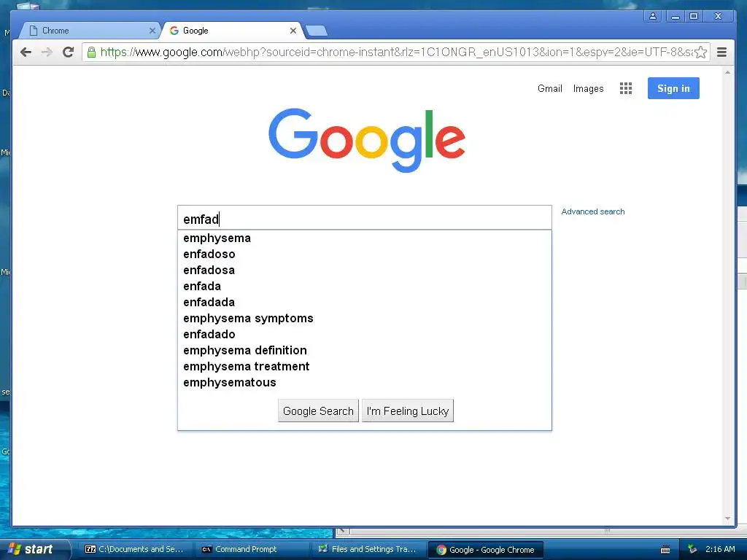Select Google Chrome taskbar item

point(486,550)
